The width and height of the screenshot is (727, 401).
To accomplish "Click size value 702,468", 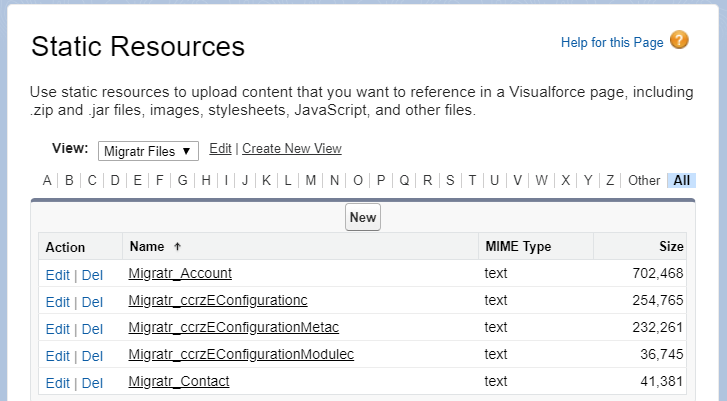I will tap(658, 274).
